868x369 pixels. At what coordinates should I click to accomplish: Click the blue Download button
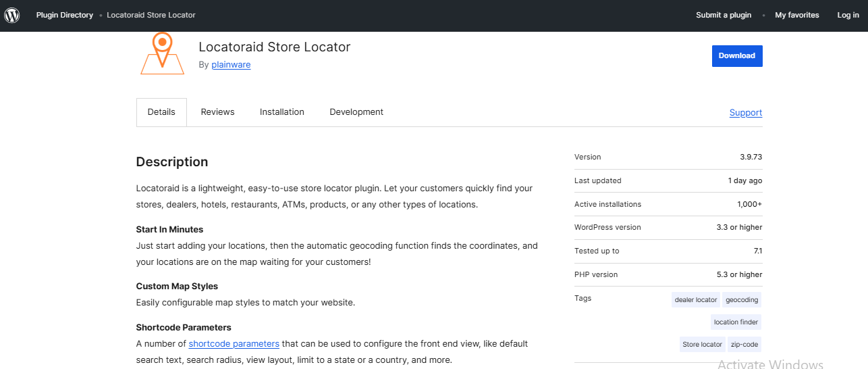[737, 56]
